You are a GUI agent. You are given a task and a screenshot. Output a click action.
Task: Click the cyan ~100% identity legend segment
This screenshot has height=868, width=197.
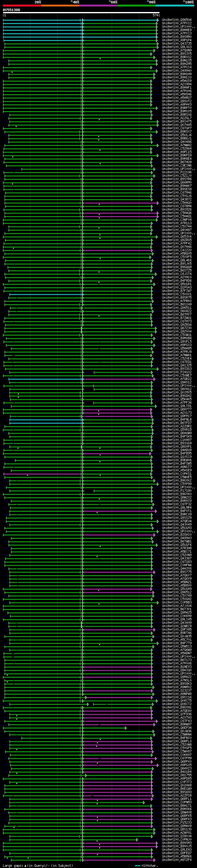175,6
